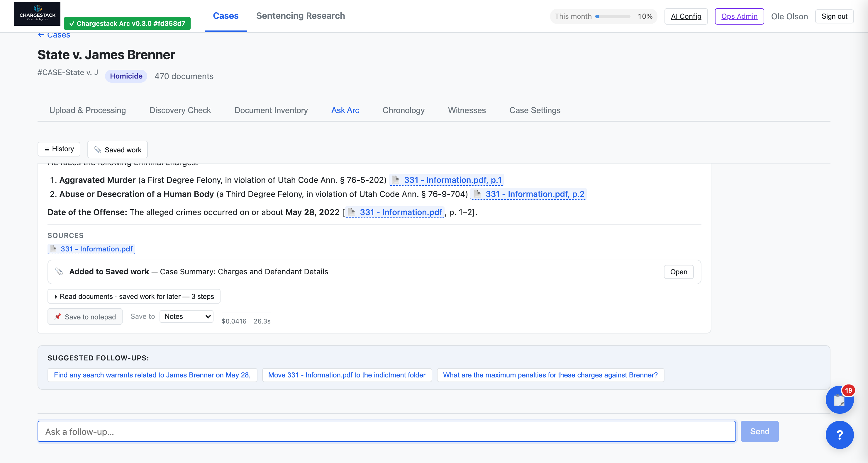Click the 470 documents count
The height and width of the screenshot is (463, 868).
[184, 76]
